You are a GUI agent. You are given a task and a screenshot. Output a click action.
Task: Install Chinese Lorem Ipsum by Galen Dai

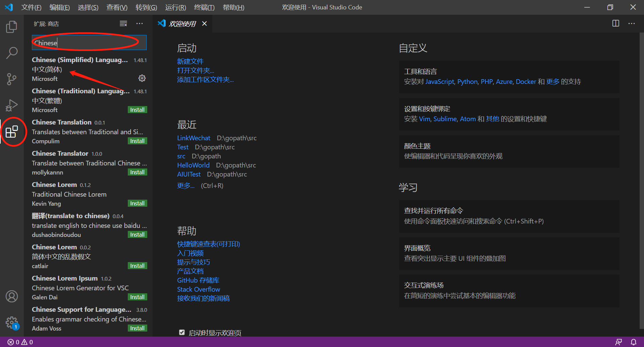(x=138, y=297)
